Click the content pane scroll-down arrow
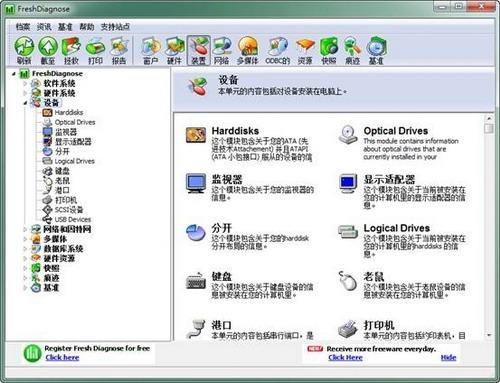Image resolution: width=500 pixels, height=383 pixels. pos(489,335)
